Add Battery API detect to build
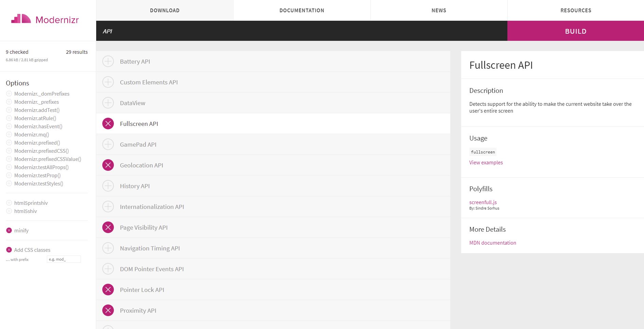Viewport: 644px width, 329px height. [x=108, y=61]
